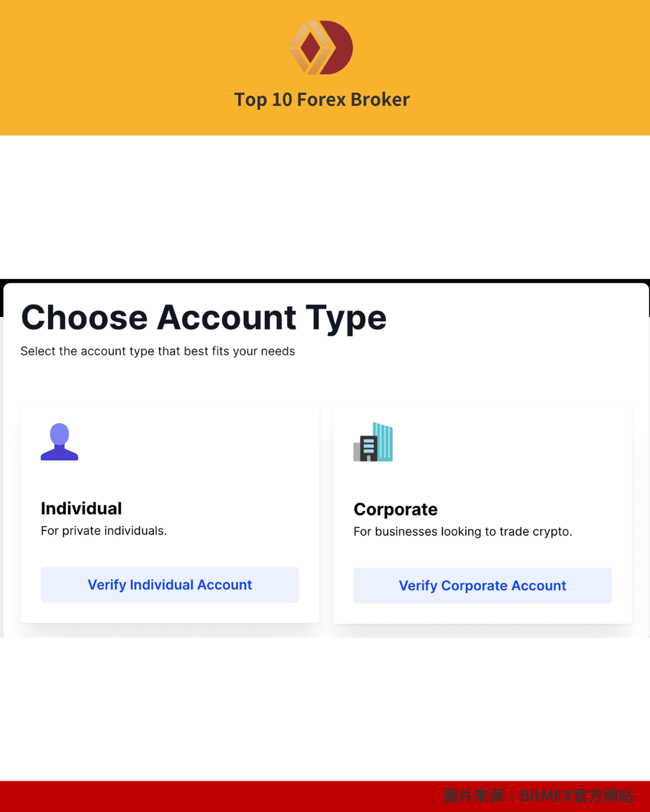Click the red footer bar's empty left side
Viewport: 650px width, 812px height.
(181, 796)
